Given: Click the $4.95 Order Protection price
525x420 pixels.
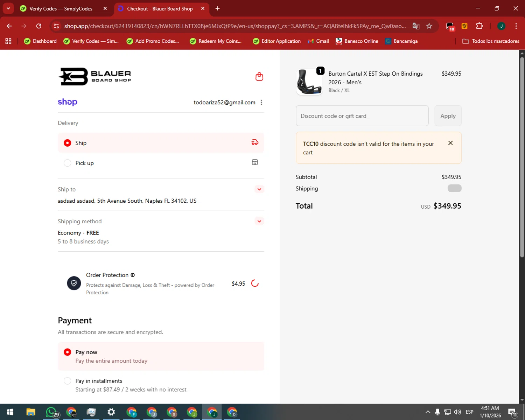Looking at the screenshot, I should coord(238,283).
